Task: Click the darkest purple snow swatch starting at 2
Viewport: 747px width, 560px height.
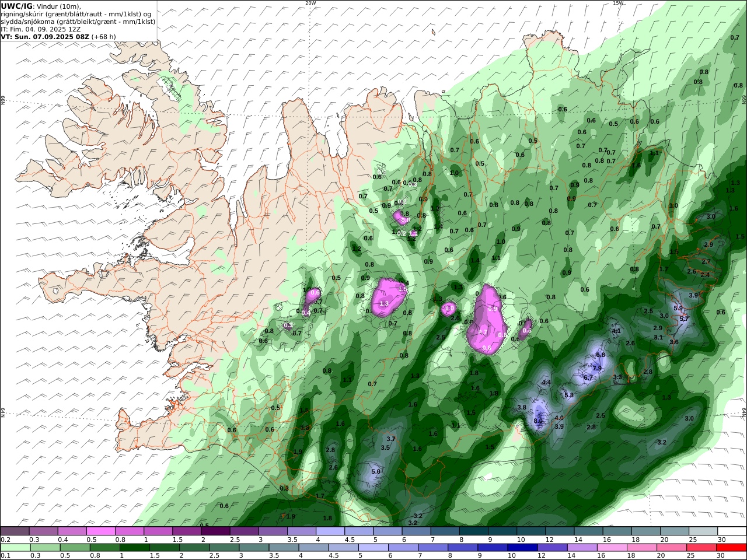Action: tap(215, 531)
